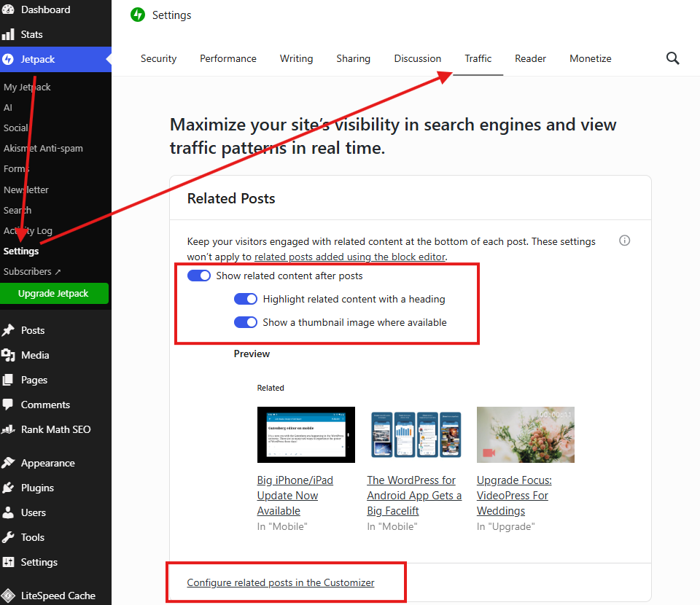
Task: Open the Comments menu label
Action: 45,405
